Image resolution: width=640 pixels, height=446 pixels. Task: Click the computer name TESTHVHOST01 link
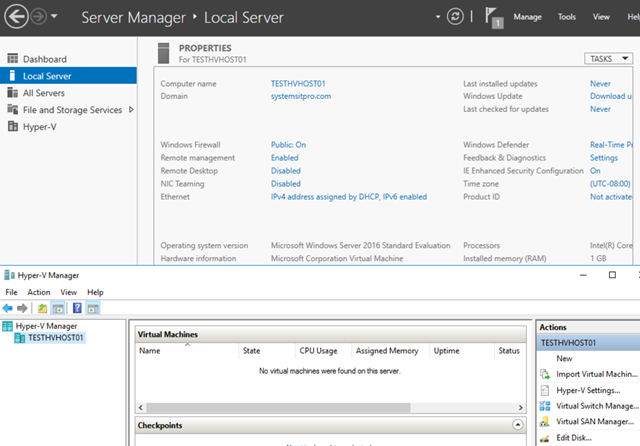298,84
